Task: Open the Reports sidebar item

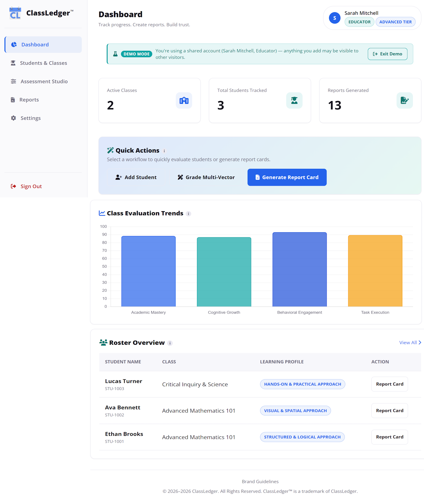Action: click(x=43, y=100)
